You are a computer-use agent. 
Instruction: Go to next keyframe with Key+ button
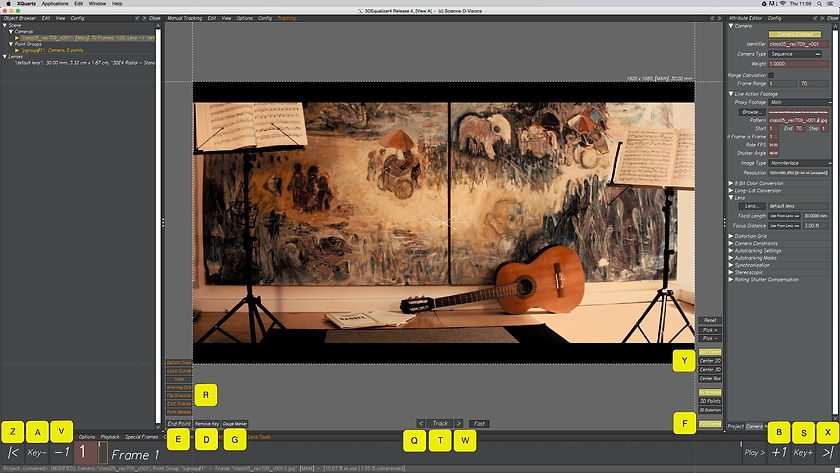(x=803, y=453)
